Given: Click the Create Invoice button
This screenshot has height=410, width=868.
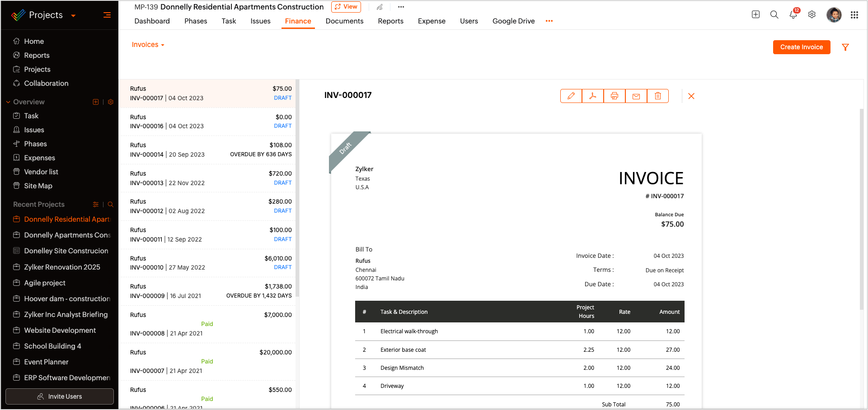Looking at the screenshot, I should tap(802, 47).
